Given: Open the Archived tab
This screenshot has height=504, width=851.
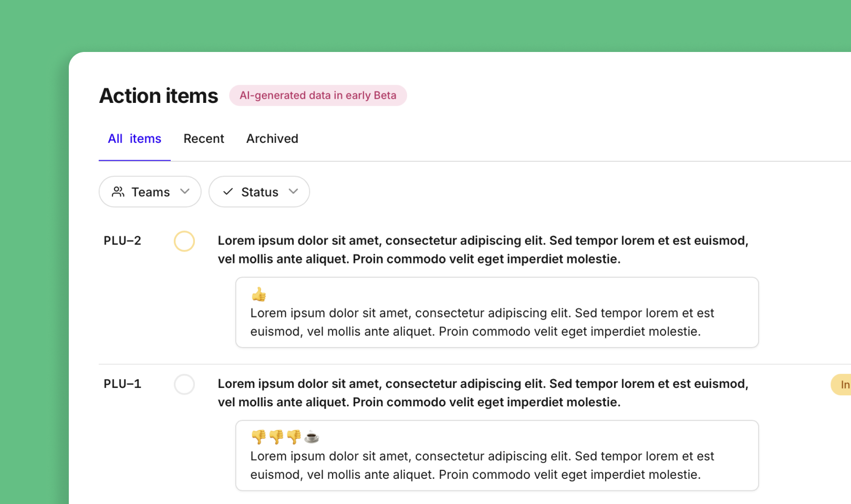Looking at the screenshot, I should tap(272, 139).
